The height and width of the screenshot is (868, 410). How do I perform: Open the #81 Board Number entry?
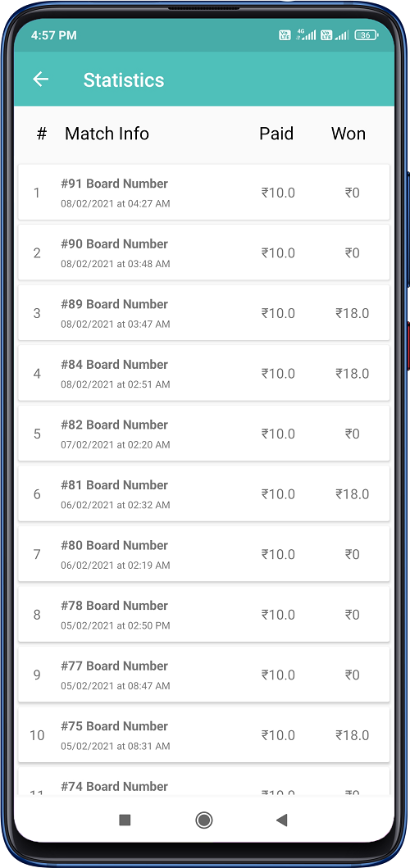click(204, 493)
